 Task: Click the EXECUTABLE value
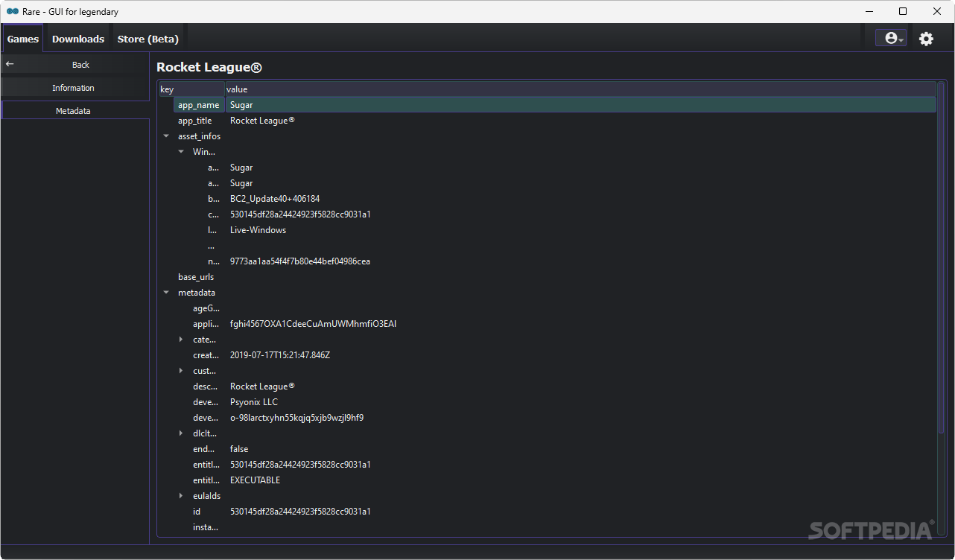256,480
